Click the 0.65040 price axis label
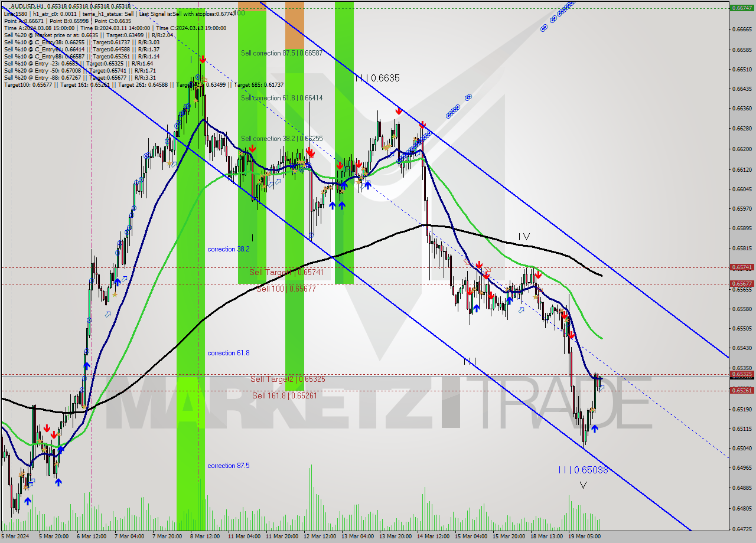This screenshot has height=543, width=756. tap(741, 448)
